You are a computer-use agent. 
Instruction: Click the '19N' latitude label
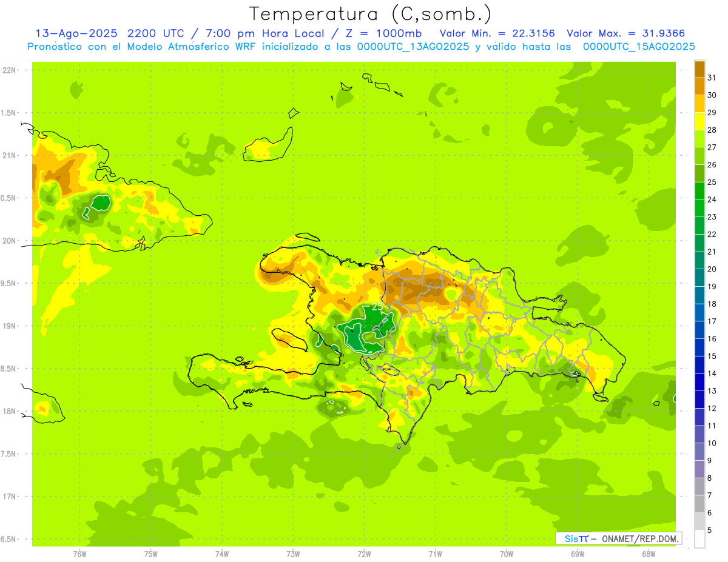8,326
